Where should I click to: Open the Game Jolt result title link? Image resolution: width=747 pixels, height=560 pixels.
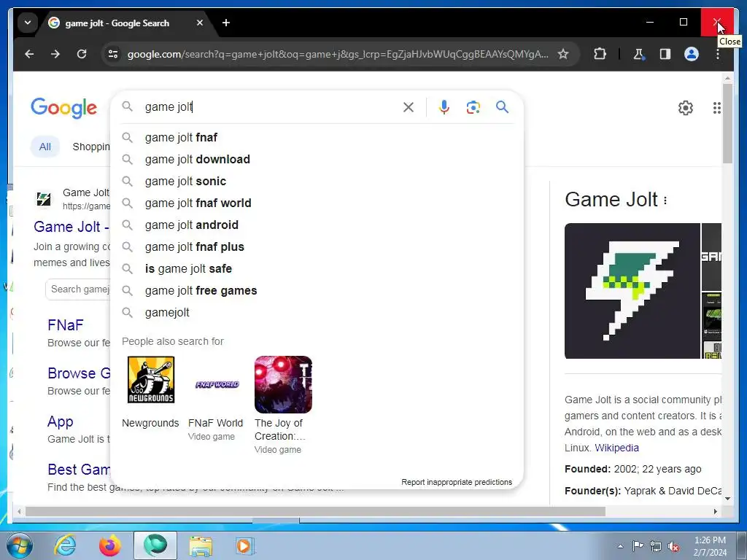pos(71,227)
